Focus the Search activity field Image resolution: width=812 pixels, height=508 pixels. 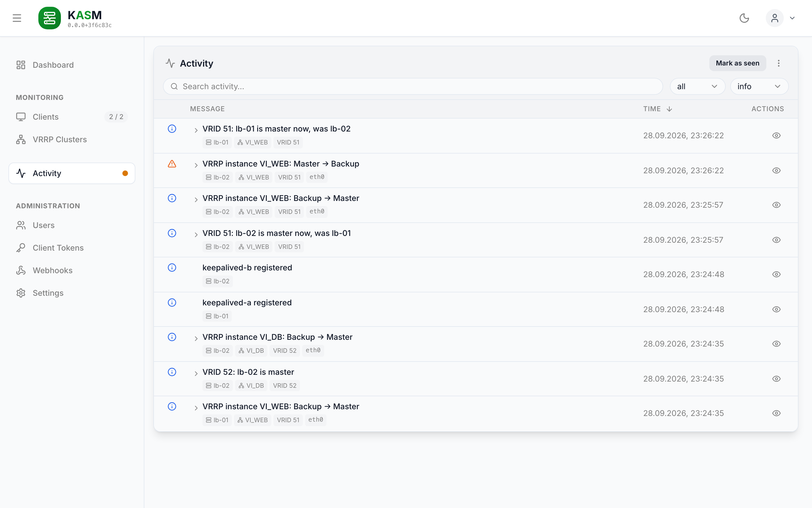click(413, 87)
